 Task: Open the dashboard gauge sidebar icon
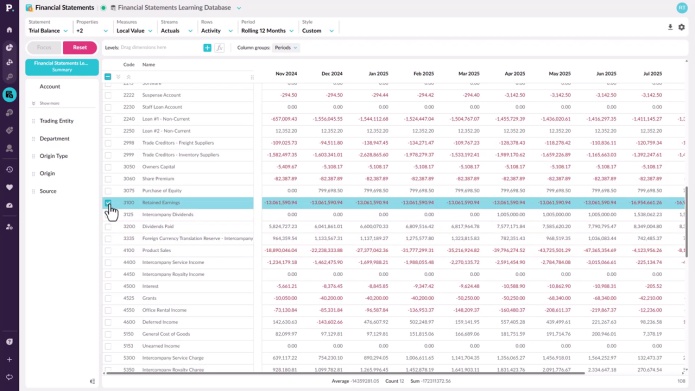(9, 206)
